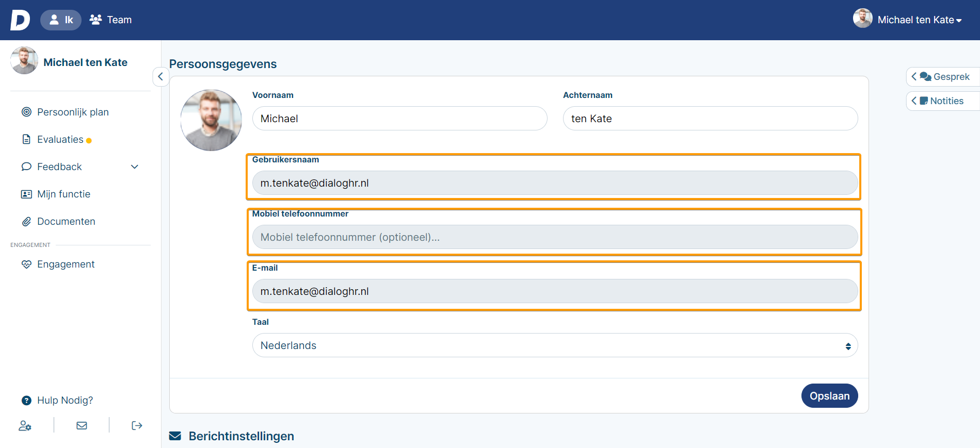
Task: Click the Evaluaties orange notification dot
Action: 89,141
